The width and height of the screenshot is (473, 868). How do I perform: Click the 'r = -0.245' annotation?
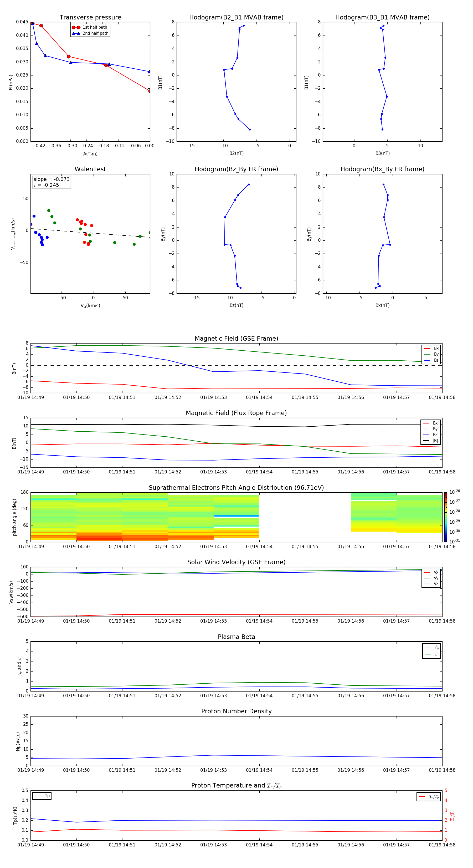[x=47, y=185]
